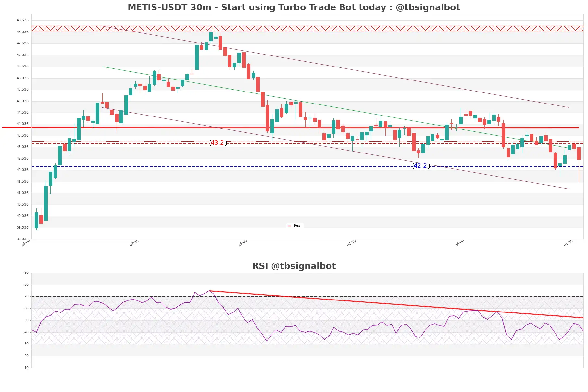
Task: Click the 43.036 price axis label
Action: [22, 147]
